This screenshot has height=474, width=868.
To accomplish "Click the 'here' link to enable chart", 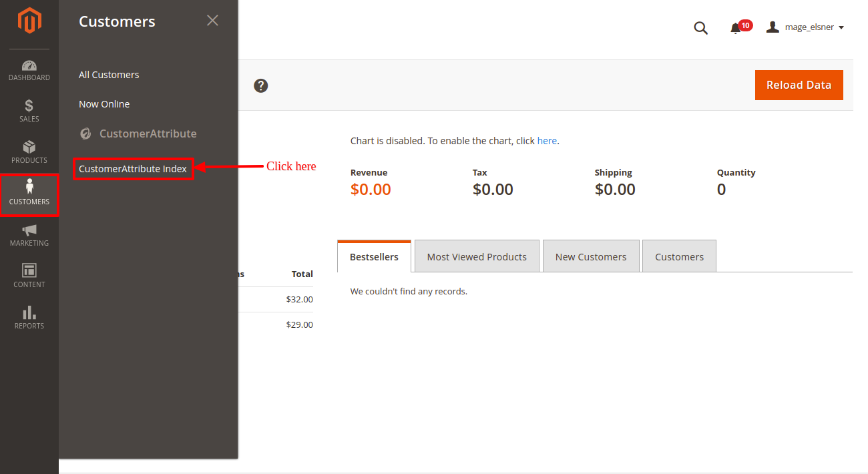I will click(547, 141).
